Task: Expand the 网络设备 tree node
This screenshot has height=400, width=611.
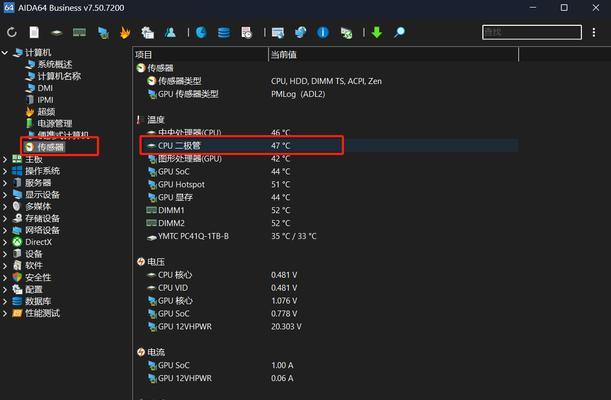Action: [x=5, y=230]
